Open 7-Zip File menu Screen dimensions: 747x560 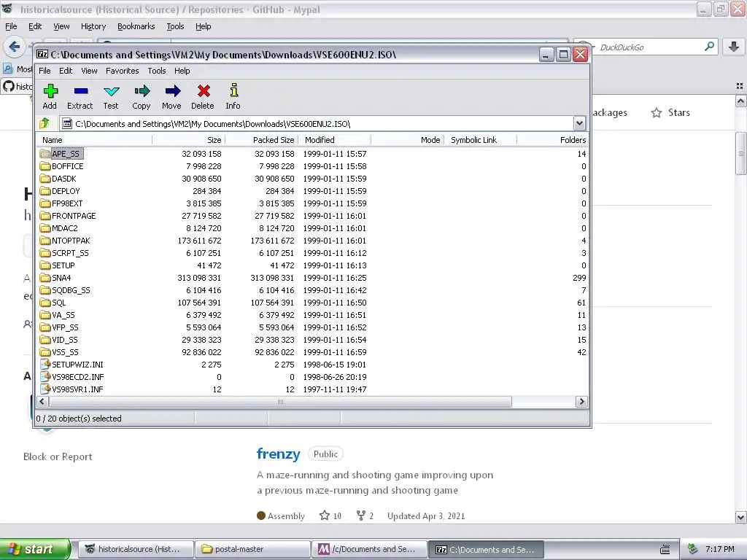[x=44, y=71]
